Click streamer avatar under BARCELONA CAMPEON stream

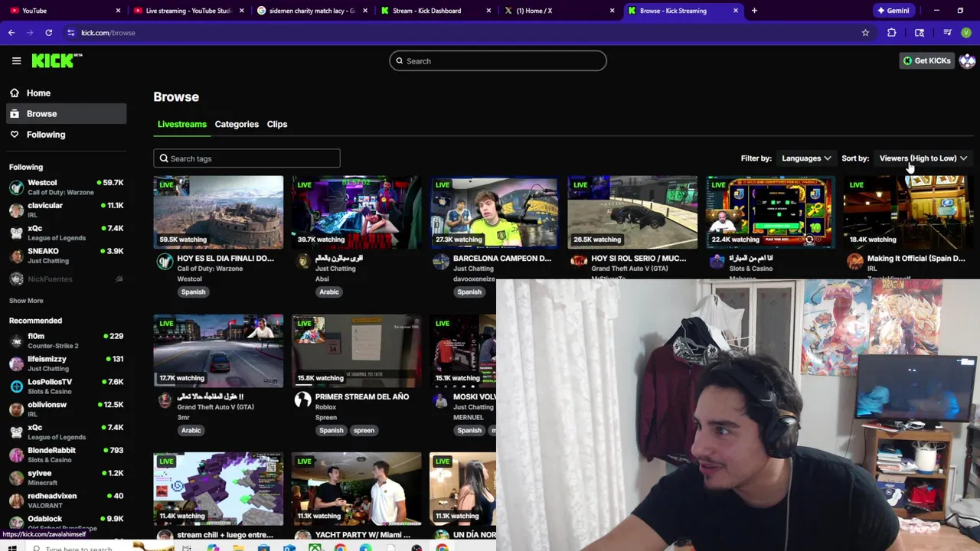441,262
